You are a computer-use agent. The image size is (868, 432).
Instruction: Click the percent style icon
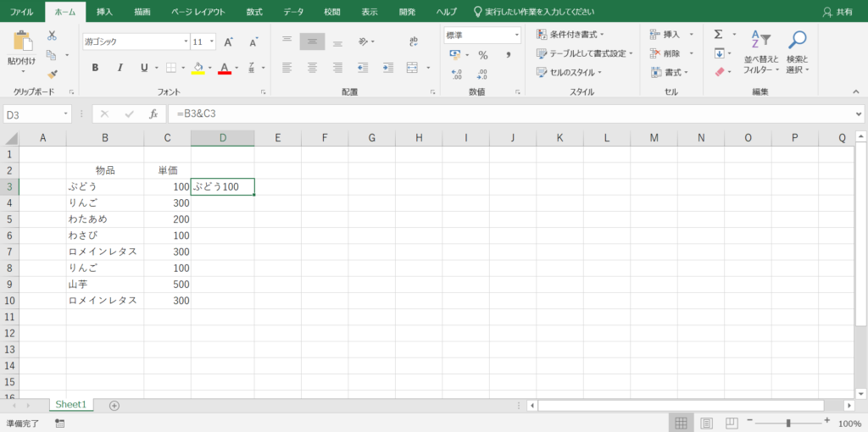(x=482, y=55)
